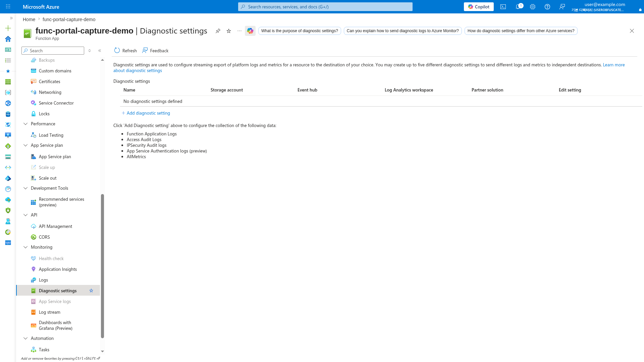The height and width of the screenshot is (362, 644).
Task: Collapse the Performance group
Action: click(25, 124)
